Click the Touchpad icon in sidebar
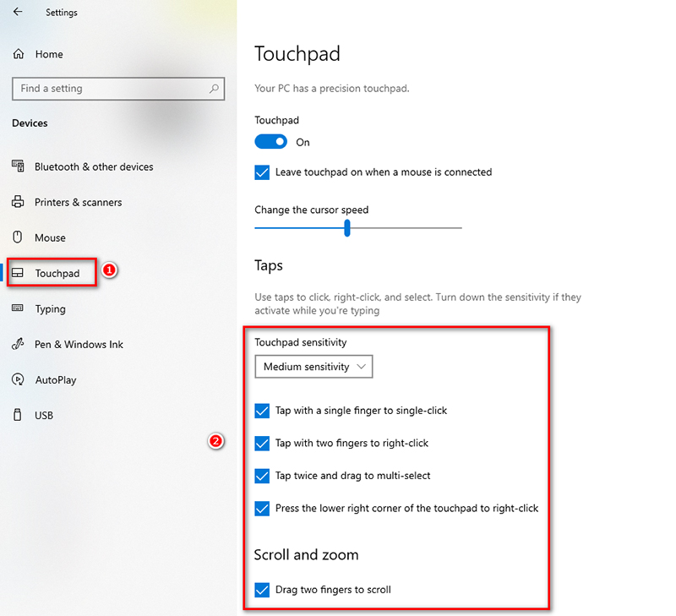This screenshot has height=616, width=676. tap(18, 273)
